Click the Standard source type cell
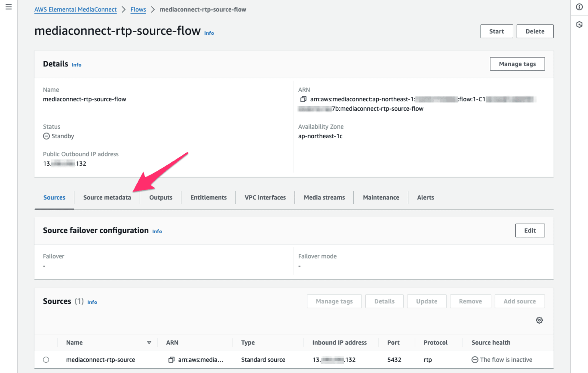The image size is (588, 373). click(263, 359)
